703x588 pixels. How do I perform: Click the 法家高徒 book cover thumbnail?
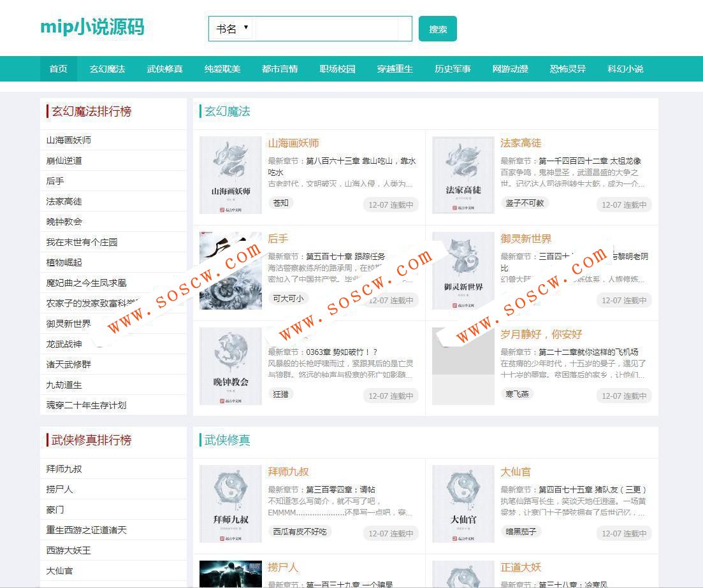(x=463, y=175)
